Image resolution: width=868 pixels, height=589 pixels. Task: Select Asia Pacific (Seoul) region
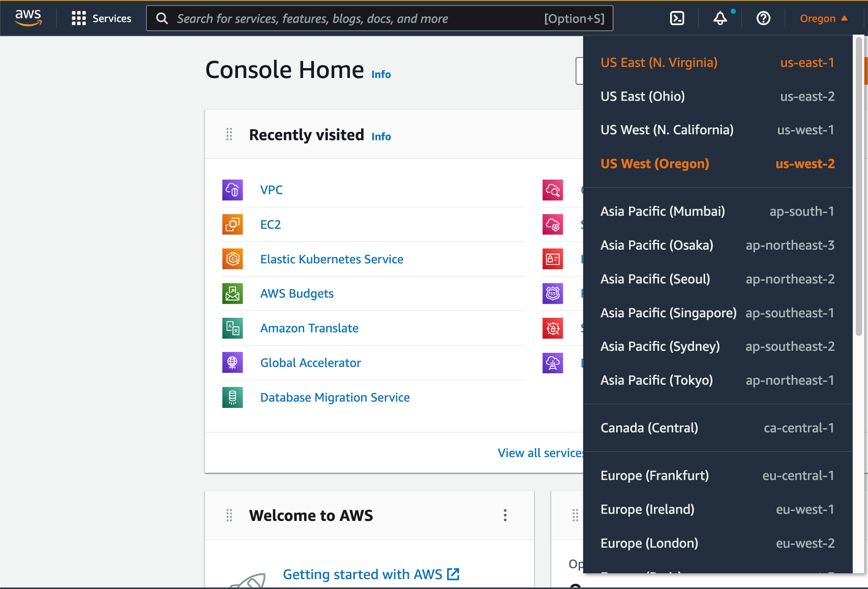point(718,279)
